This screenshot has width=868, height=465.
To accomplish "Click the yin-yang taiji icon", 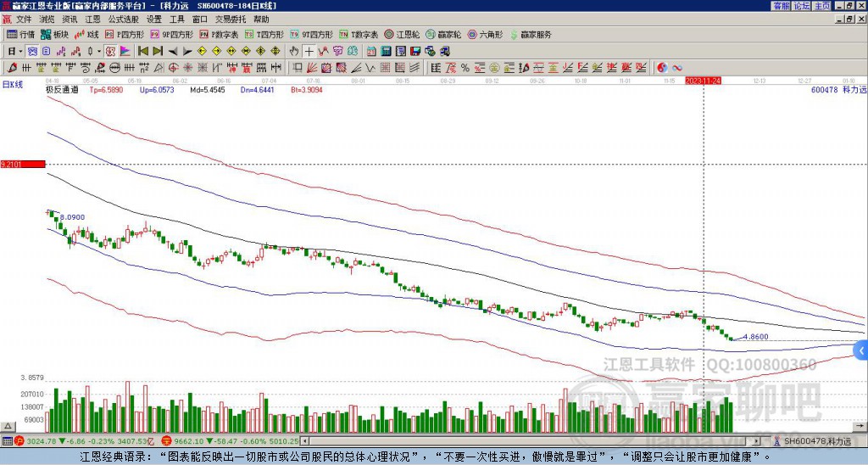I will pos(662,67).
